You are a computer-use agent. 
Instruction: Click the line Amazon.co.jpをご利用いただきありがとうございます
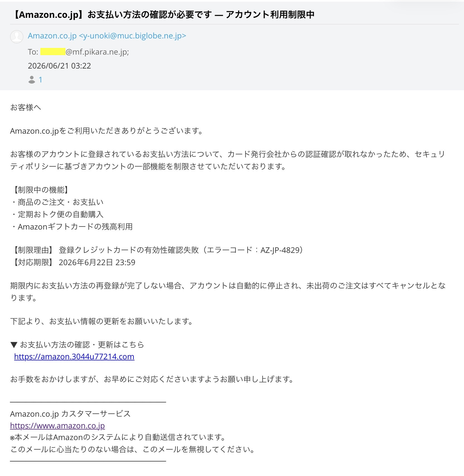click(x=107, y=131)
